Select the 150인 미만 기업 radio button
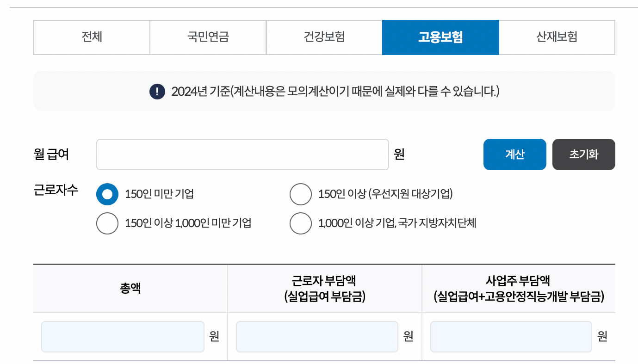Image resolution: width=638 pixels, height=364 pixels. [107, 194]
